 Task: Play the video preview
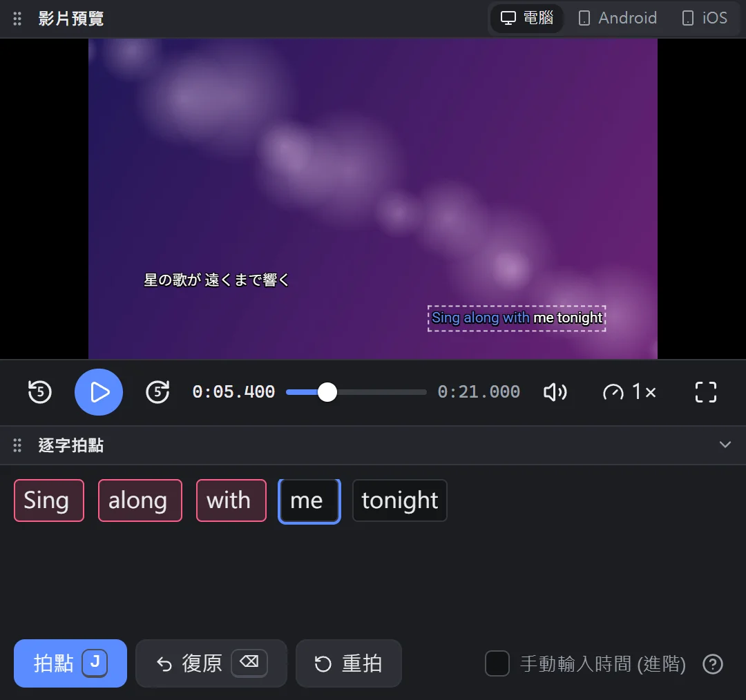click(x=99, y=392)
